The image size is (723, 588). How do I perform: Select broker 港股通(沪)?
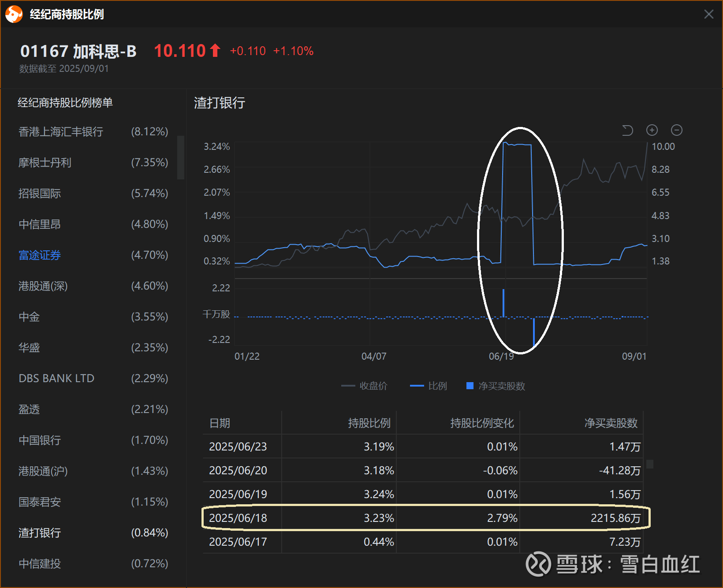click(x=93, y=471)
